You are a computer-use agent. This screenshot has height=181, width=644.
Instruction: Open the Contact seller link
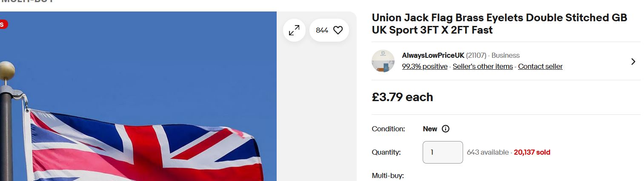click(x=540, y=66)
